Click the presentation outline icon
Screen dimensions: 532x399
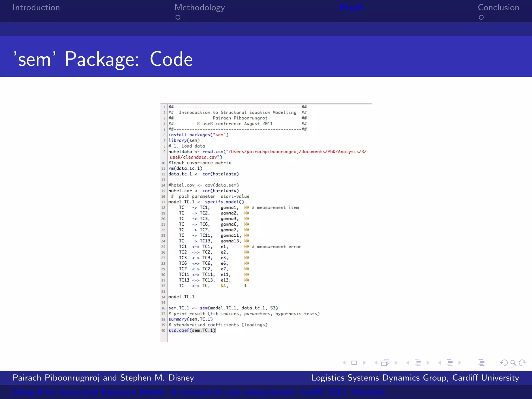pyautogui.click(x=481, y=363)
